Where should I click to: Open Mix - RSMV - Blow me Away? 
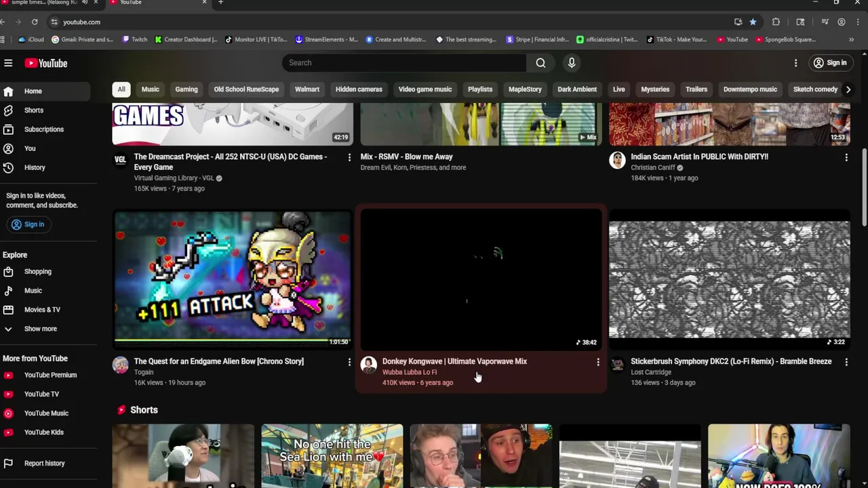point(406,157)
